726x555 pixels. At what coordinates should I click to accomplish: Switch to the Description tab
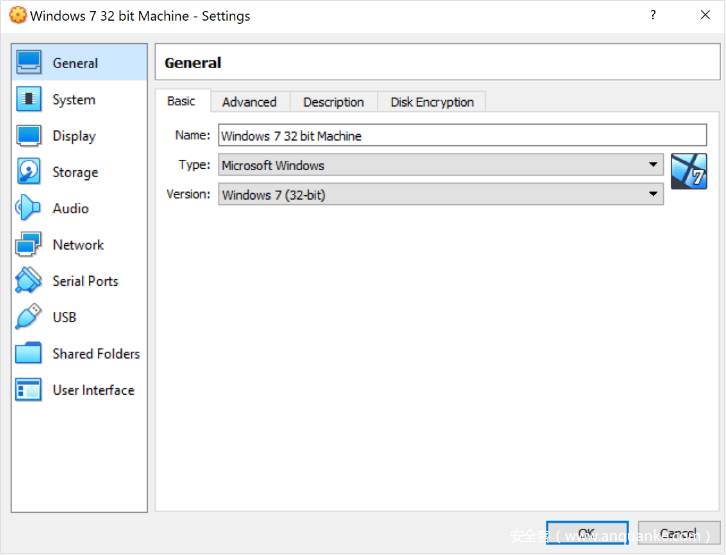coord(333,102)
